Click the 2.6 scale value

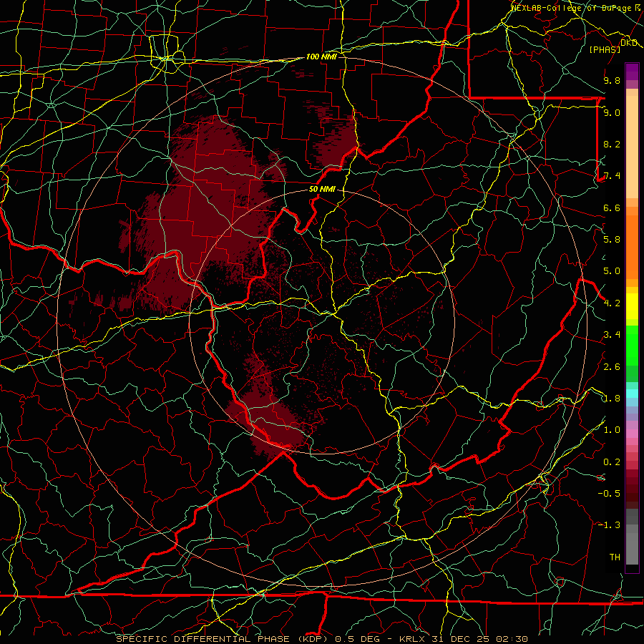pos(612,367)
